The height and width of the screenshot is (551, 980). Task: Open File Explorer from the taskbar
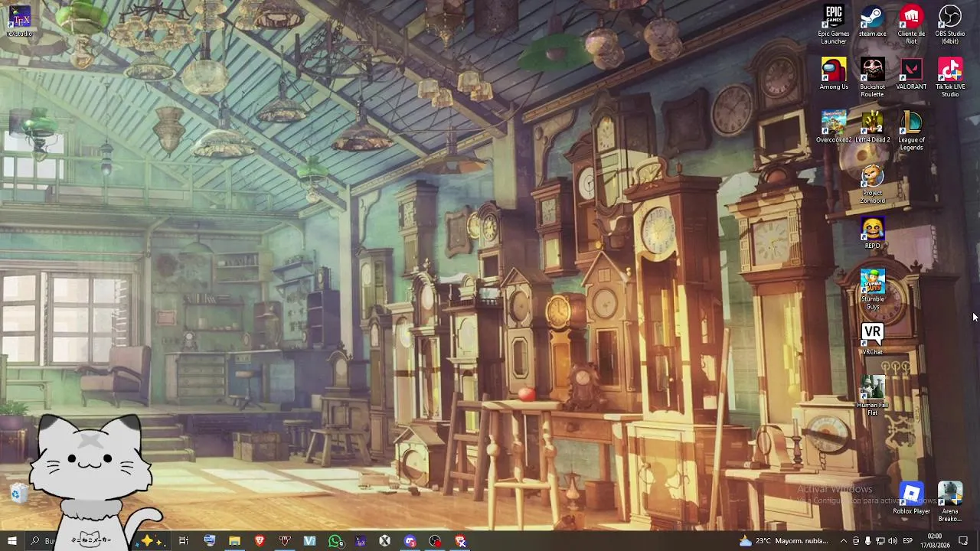pyautogui.click(x=234, y=541)
